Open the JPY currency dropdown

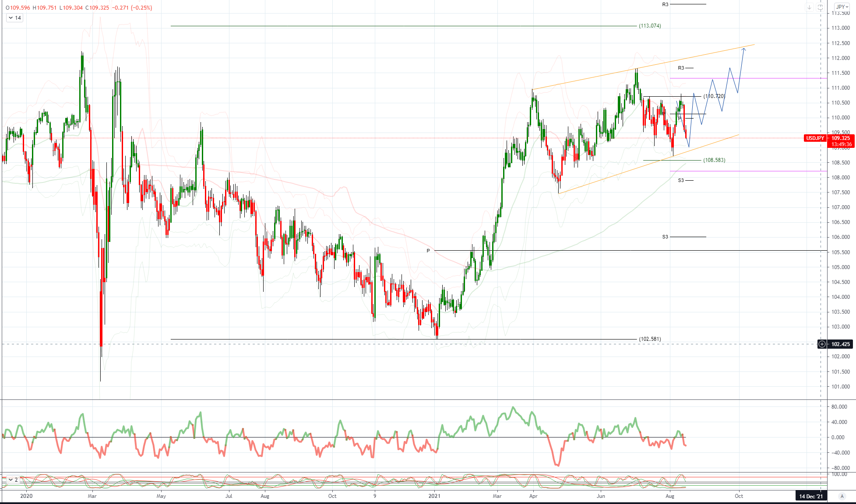point(842,7)
